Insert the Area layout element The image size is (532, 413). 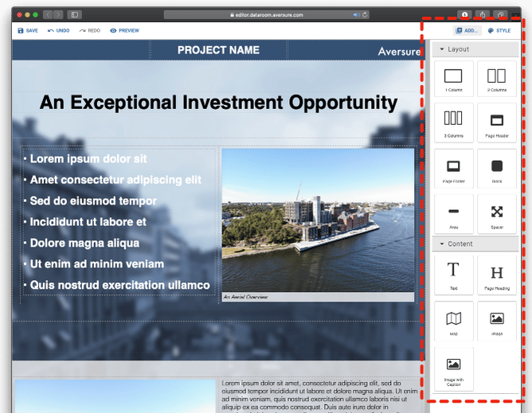point(453,214)
